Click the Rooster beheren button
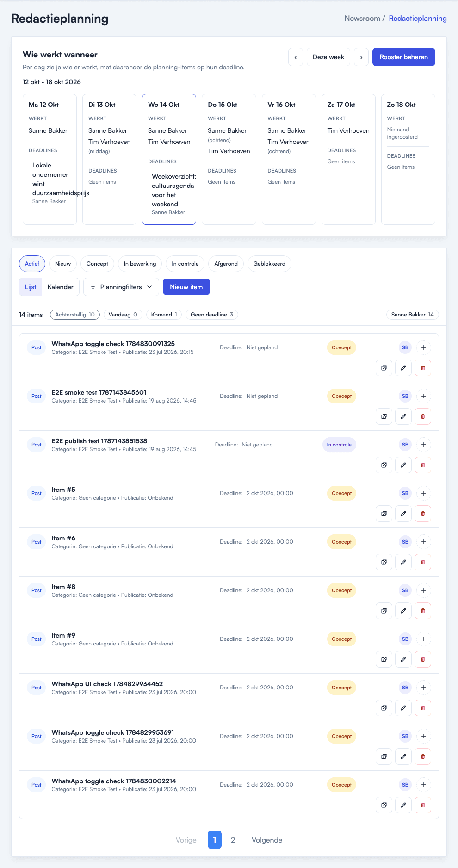Viewport: 458px width, 868px height. 404,57
